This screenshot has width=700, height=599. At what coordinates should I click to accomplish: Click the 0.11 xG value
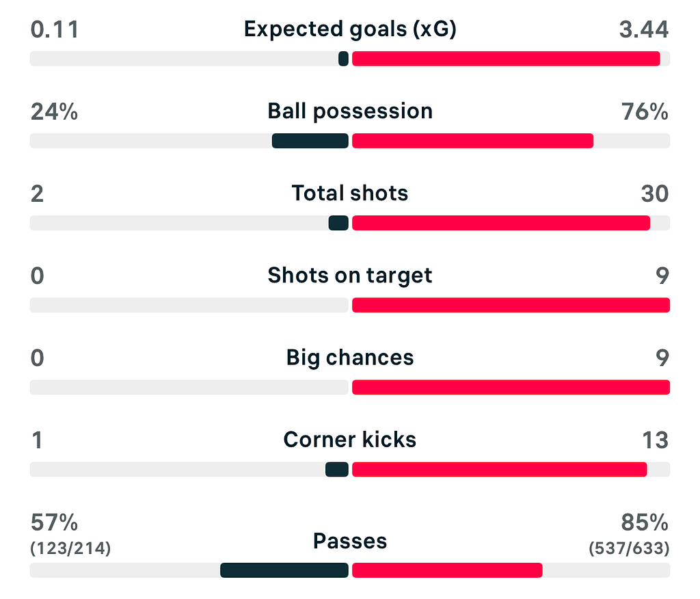[x=55, y=29]
